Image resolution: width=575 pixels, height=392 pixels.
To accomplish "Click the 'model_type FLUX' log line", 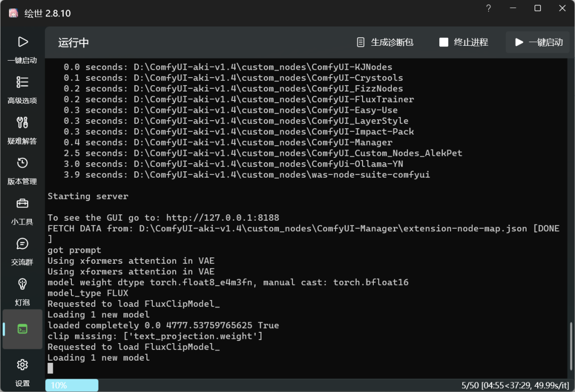I will [88, 293].
